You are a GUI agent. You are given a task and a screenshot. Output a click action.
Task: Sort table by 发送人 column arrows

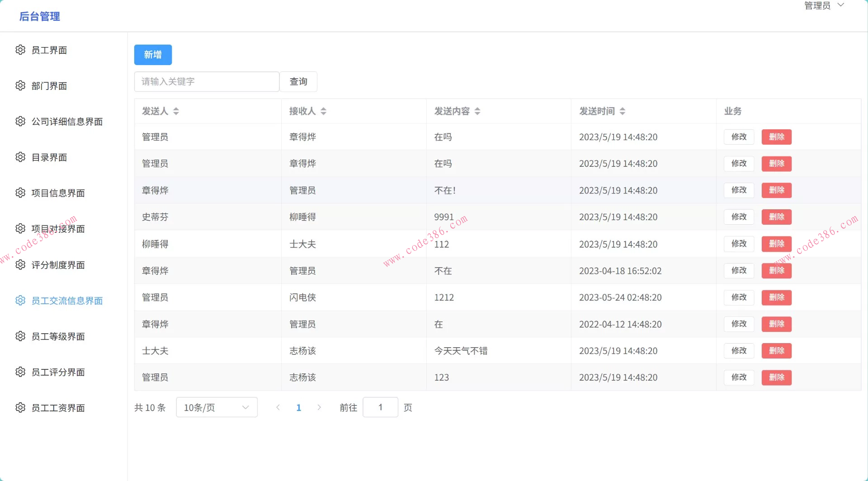[x=176, y=111]
